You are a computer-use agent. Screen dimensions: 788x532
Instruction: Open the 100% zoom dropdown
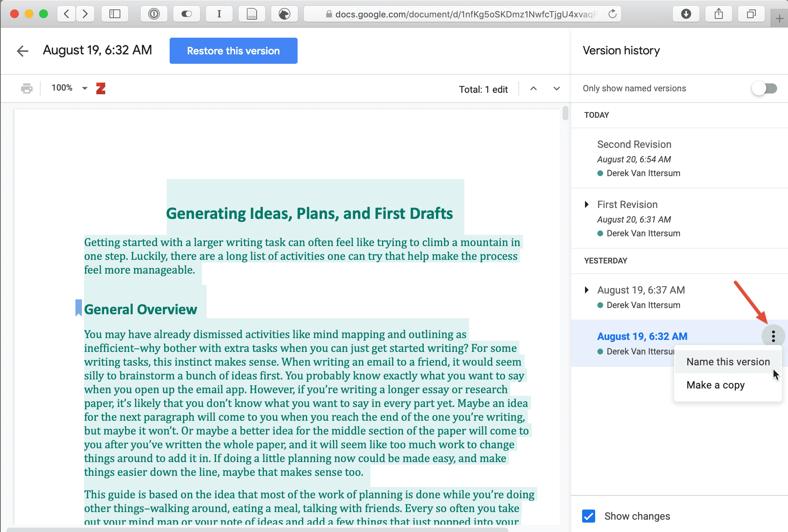point(70,88)
